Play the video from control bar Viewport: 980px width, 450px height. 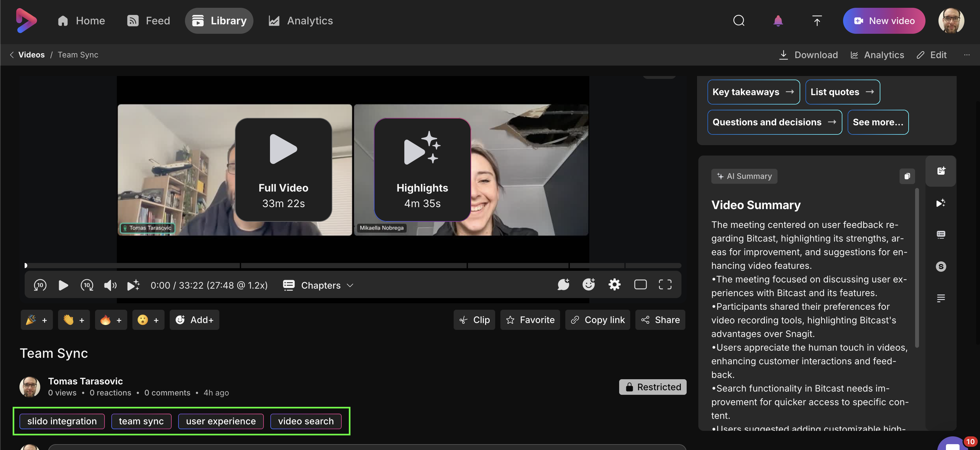tap(63, 285)
